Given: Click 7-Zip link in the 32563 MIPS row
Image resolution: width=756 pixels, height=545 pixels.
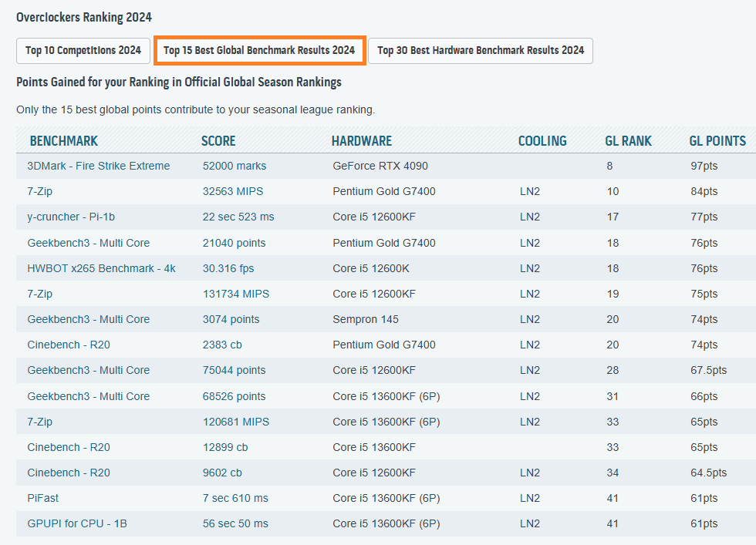Looking at the screenshot, I should coord(39,191).
